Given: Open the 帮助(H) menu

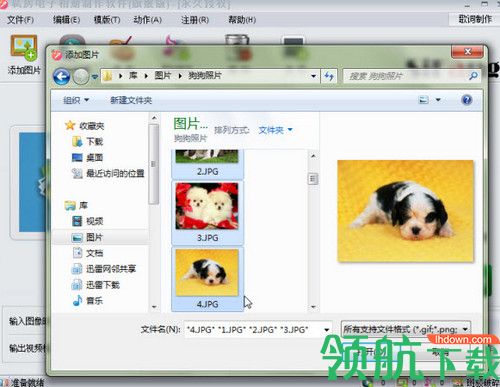Looking at the screenshot, I should coord(242,20).
